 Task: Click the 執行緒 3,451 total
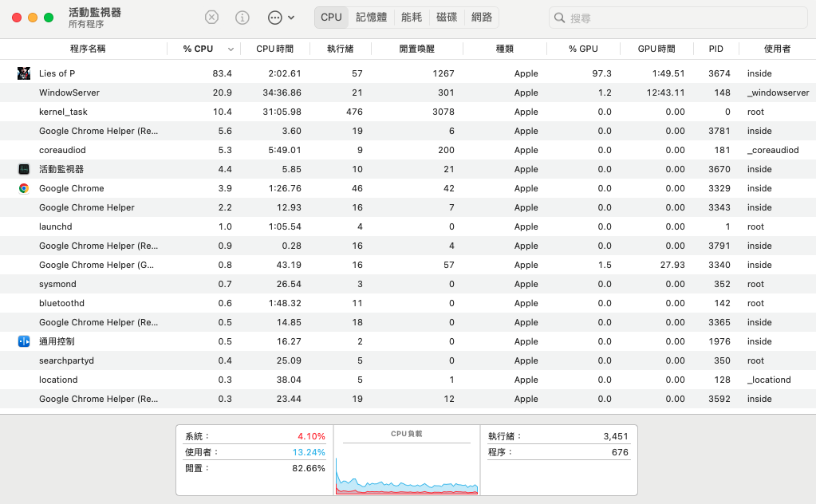pyautogui.click(x=558, y=436)
